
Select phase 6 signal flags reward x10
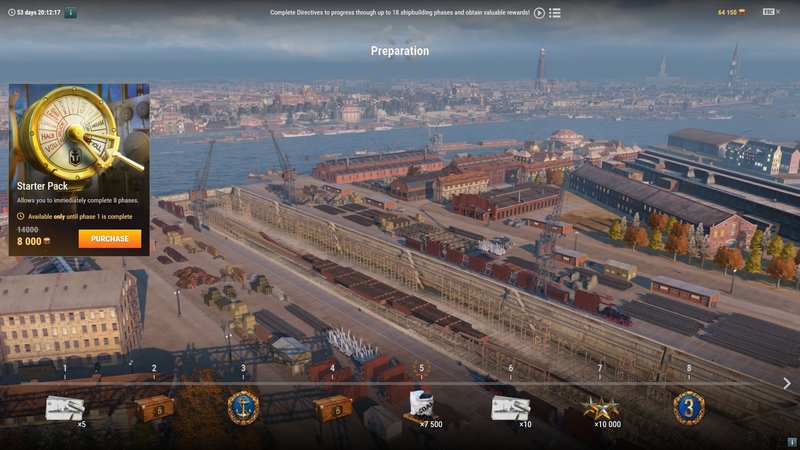510,408
